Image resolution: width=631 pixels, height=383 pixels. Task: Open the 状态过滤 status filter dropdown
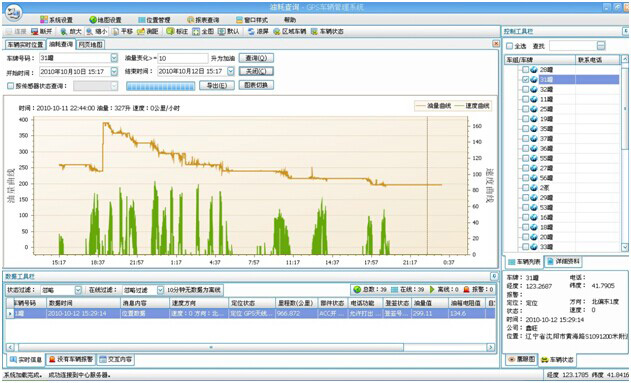tap(78, 290)
